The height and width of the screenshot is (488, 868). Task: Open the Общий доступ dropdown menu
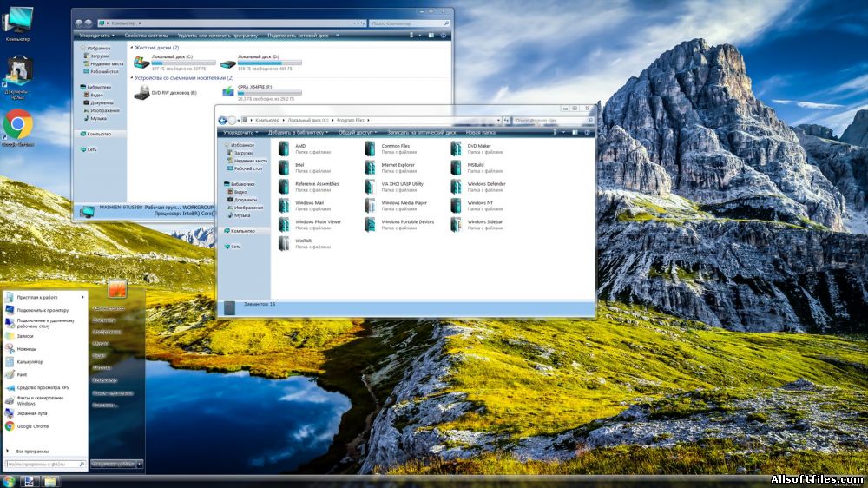click(x=358, y=133)
